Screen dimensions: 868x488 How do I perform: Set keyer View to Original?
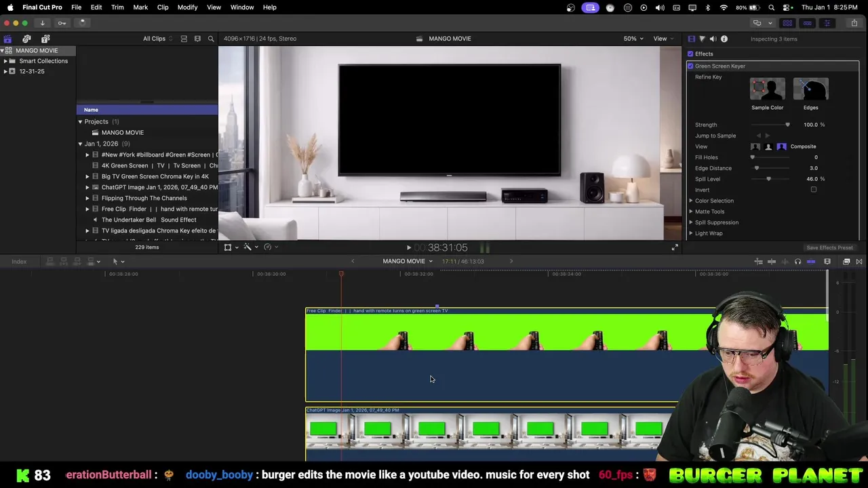755,146
